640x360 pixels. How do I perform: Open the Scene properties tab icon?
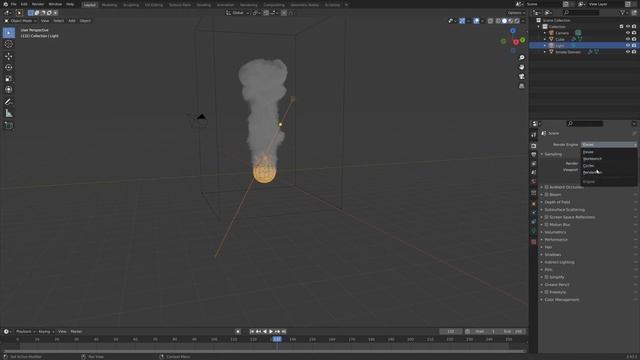tap(533, 172)
